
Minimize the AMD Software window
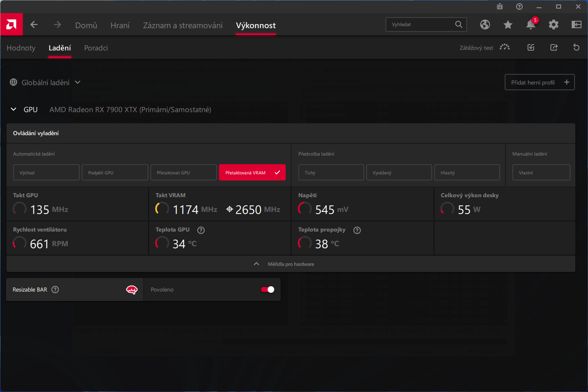tap(539, 7)
